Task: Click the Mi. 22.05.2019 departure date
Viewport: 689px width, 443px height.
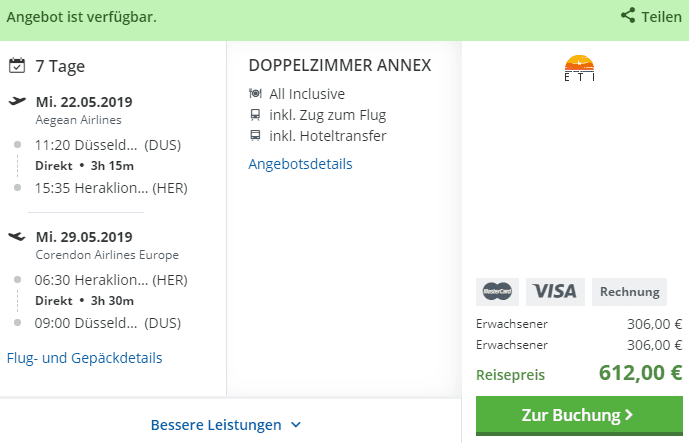Action: pos(84,101)
